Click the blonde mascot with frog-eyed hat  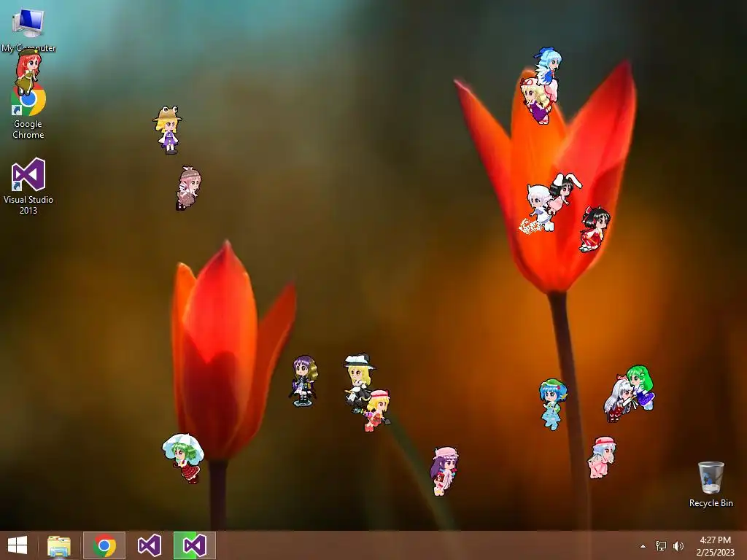pos(168,130)
